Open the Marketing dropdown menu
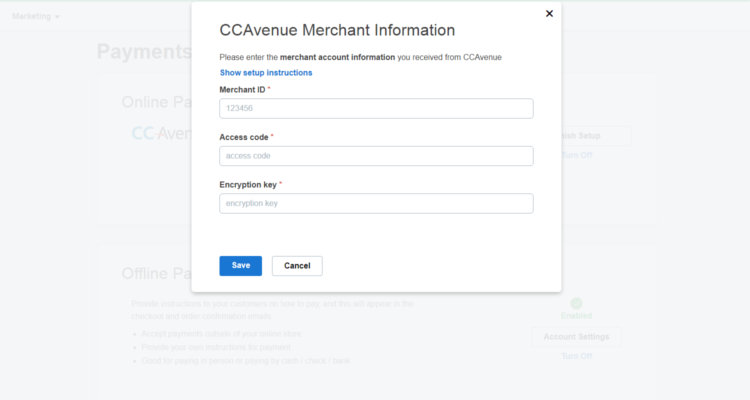 click(x=35, y=16)
